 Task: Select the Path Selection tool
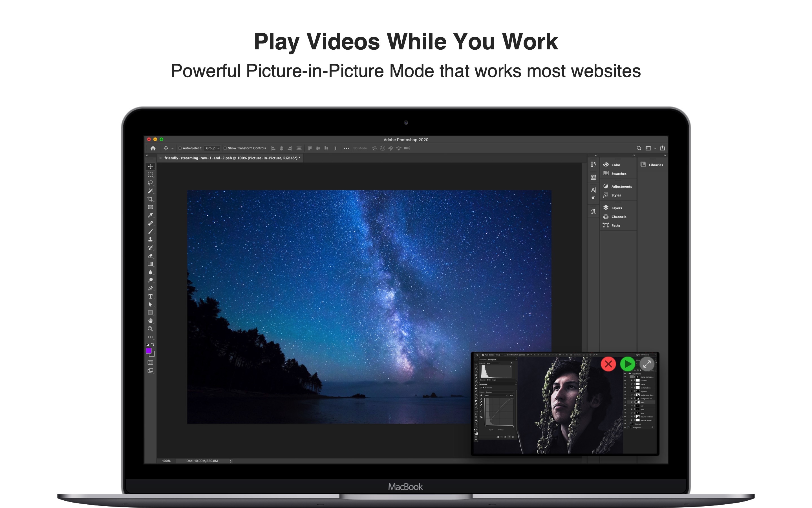coord(150,305)
